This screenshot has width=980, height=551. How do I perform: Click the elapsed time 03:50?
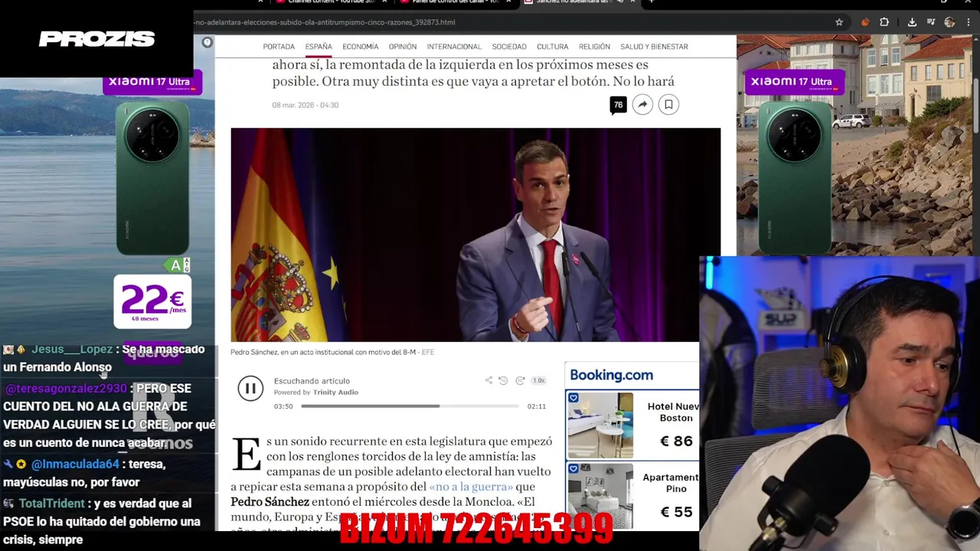pyautogui.click(x=283, y=406)
